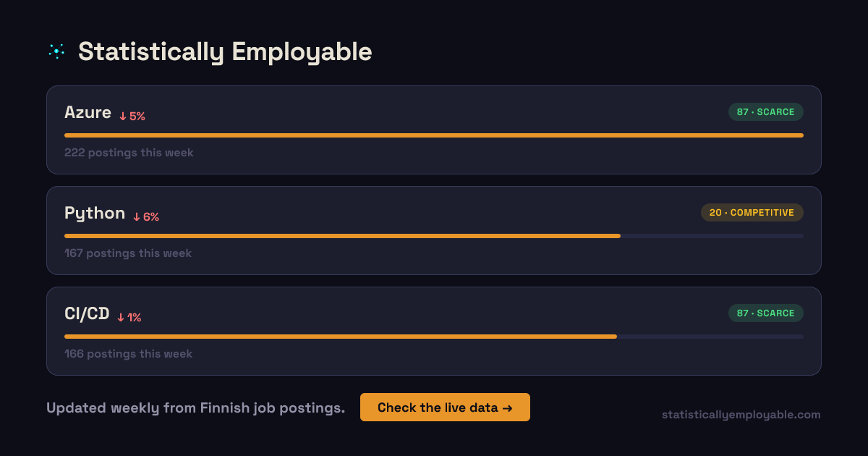
Task: Click the 166 postings this week text
Action: pyautogui.click(x=128, y=354)
